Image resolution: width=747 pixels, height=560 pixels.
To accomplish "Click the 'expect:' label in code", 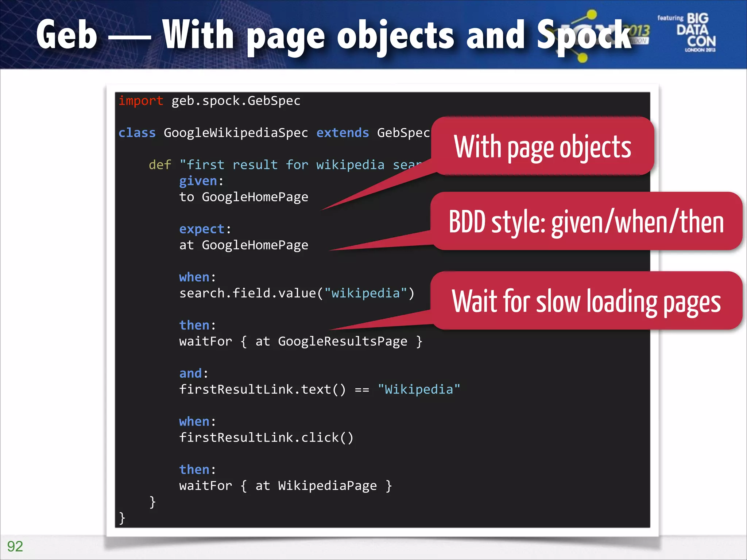I will (x=205, y=229).
